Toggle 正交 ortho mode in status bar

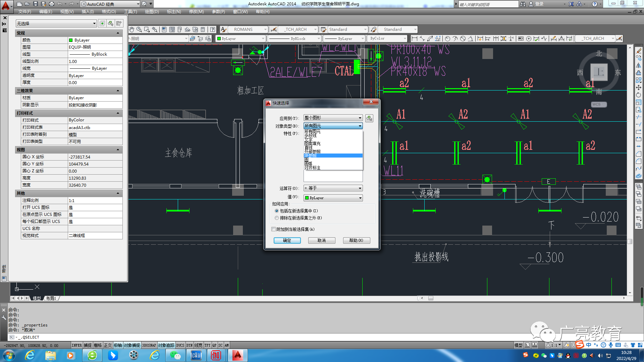tap(108, 345)
